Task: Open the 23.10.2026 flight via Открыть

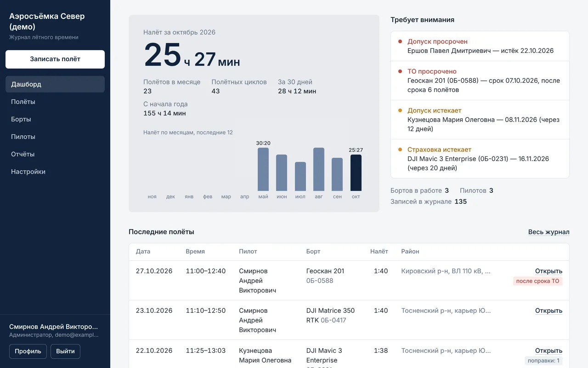Action: tap(548, 310)
